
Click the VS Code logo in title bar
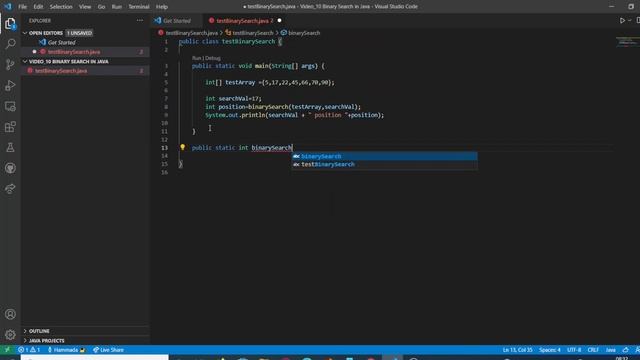(x=8, y=7)
